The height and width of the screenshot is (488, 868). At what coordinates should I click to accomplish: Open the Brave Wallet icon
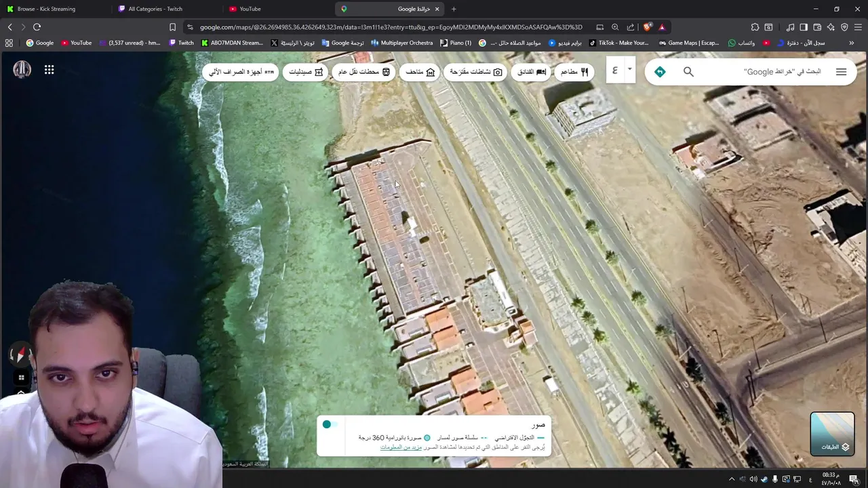[817, 27]
